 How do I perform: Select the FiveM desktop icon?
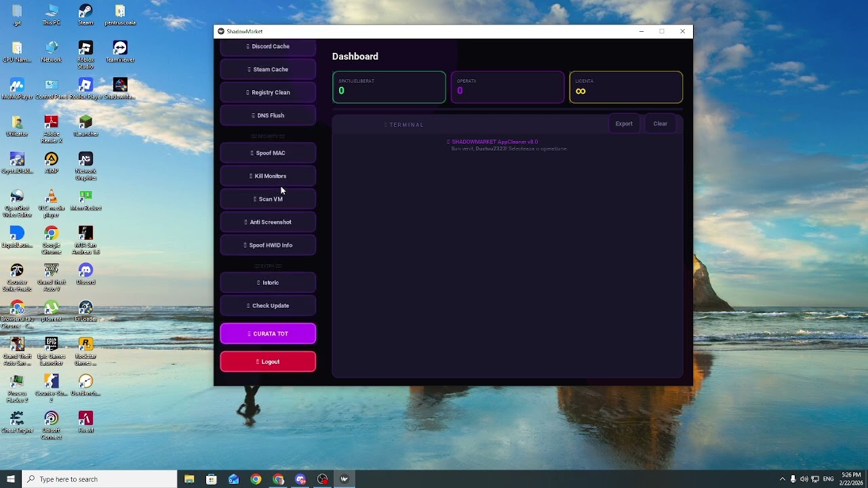[85, 422]
